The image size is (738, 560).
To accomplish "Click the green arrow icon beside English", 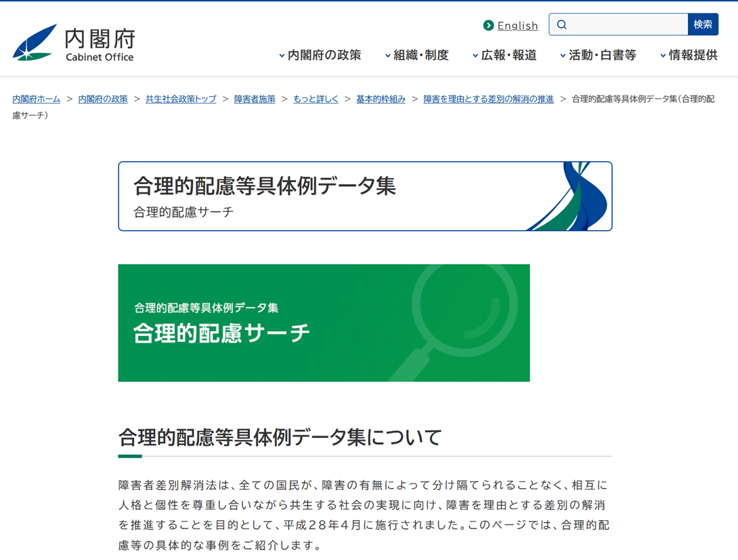I will pos(488,26).
